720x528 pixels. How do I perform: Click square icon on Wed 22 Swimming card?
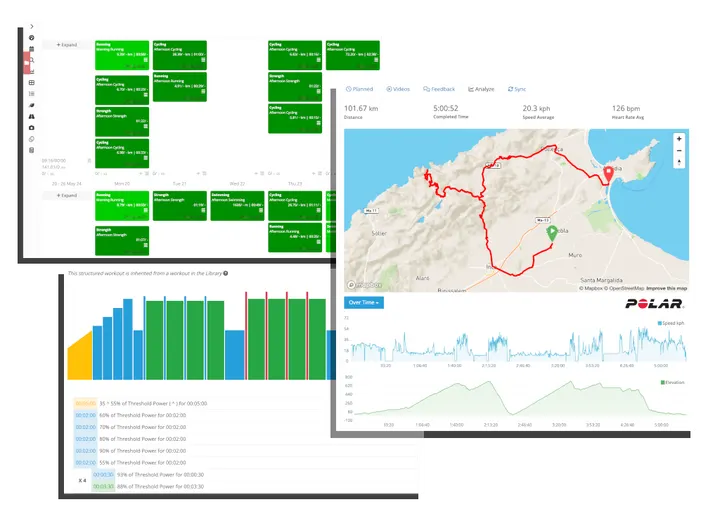coord(261,210)
